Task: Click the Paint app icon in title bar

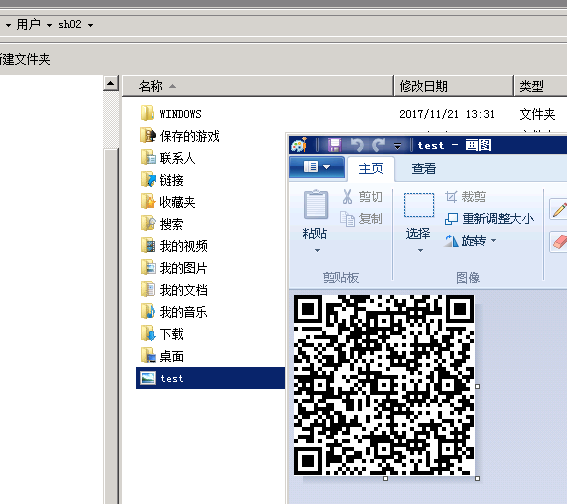Action: (299, 145)
